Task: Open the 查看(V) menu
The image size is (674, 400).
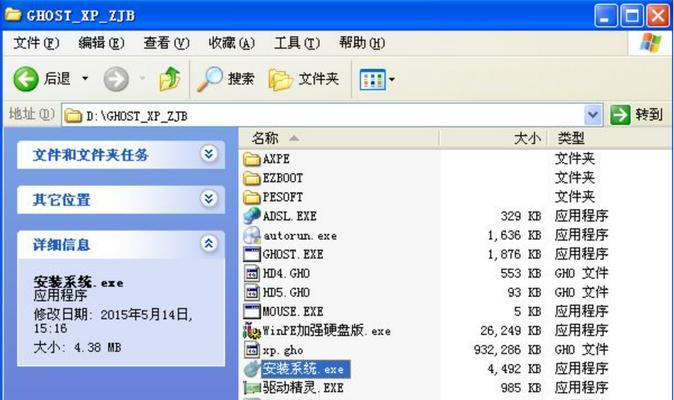Action: coord(166,43)
